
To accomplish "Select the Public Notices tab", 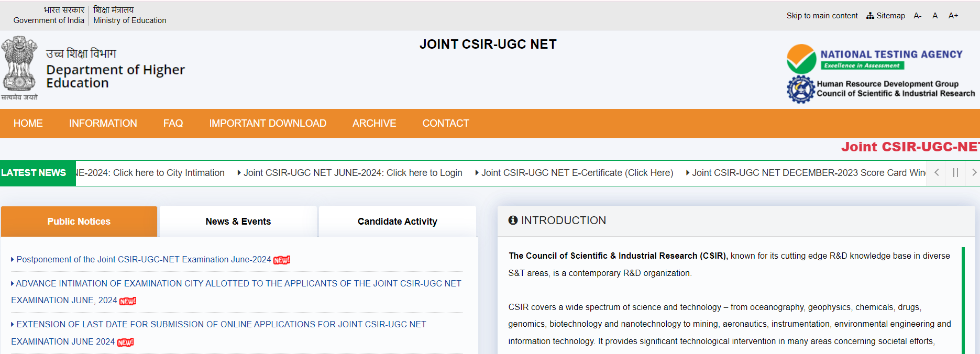I will [79, 222].
